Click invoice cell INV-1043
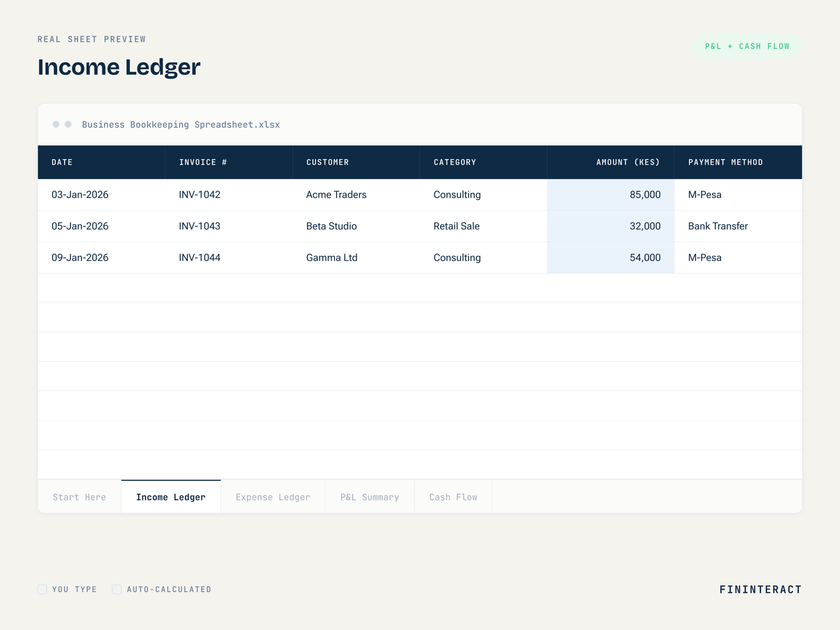Viewport: 840px width, 630px height. pyautogui.click(x=229, y=226)
